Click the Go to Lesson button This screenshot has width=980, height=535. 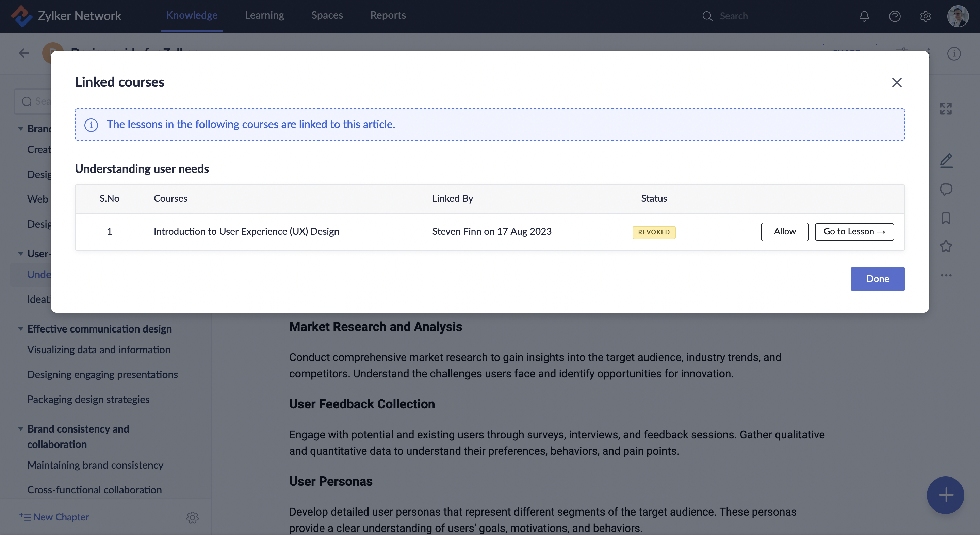coord(854,231)
